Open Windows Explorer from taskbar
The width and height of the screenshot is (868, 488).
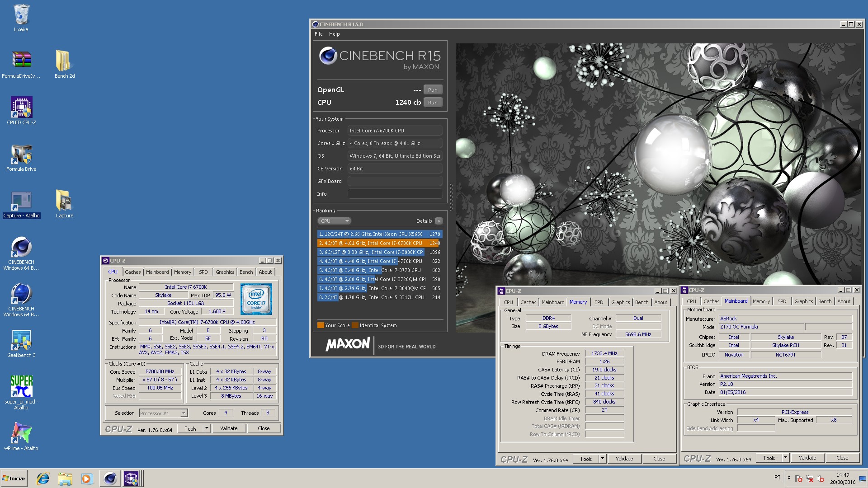(65, 479)
